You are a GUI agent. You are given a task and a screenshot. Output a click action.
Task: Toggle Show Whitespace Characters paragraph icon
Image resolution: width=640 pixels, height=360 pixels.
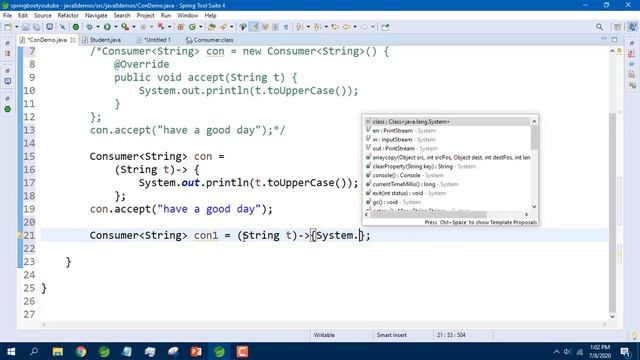coord(286,27)
